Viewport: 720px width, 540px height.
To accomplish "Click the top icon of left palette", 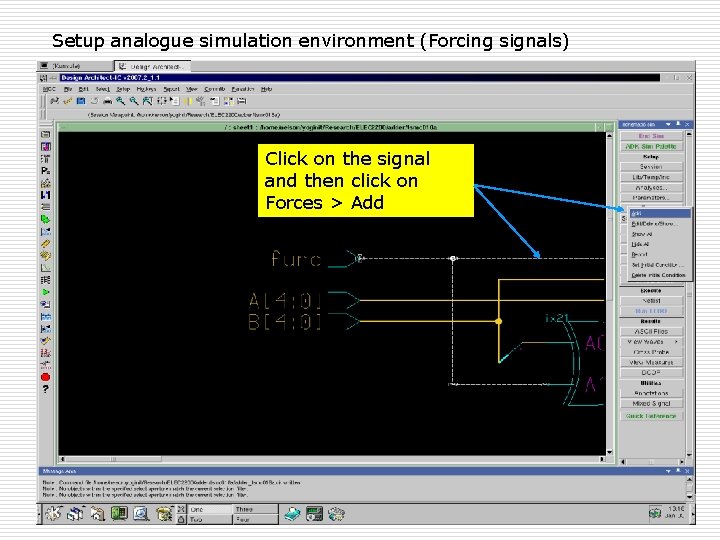I will [x=45, y=135].
